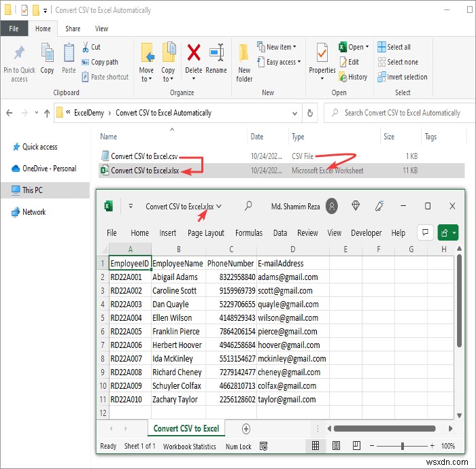Screen dimensions: 476x469
Task: Select cell A1 EmployeeID
Action: pyautogui.click(x=130, y=263)
